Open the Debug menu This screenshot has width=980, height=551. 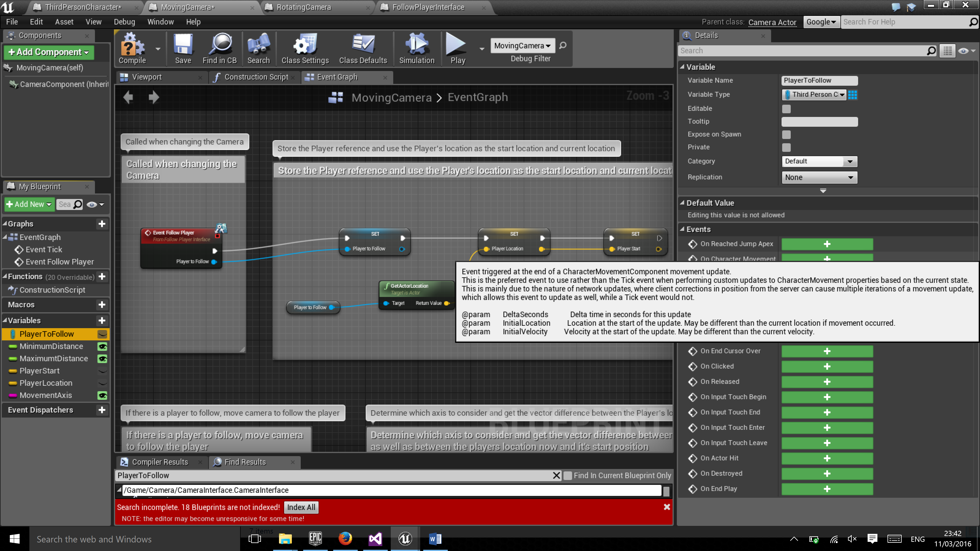(124, 22)
